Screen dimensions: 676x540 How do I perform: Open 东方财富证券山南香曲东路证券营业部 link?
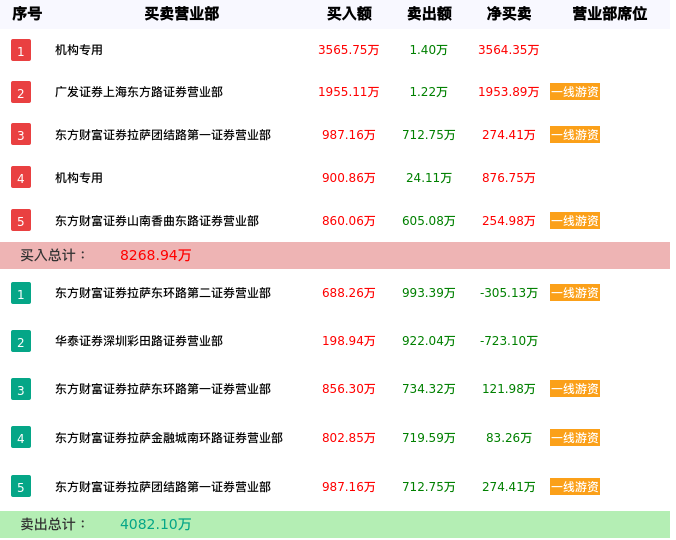(157, 221)
